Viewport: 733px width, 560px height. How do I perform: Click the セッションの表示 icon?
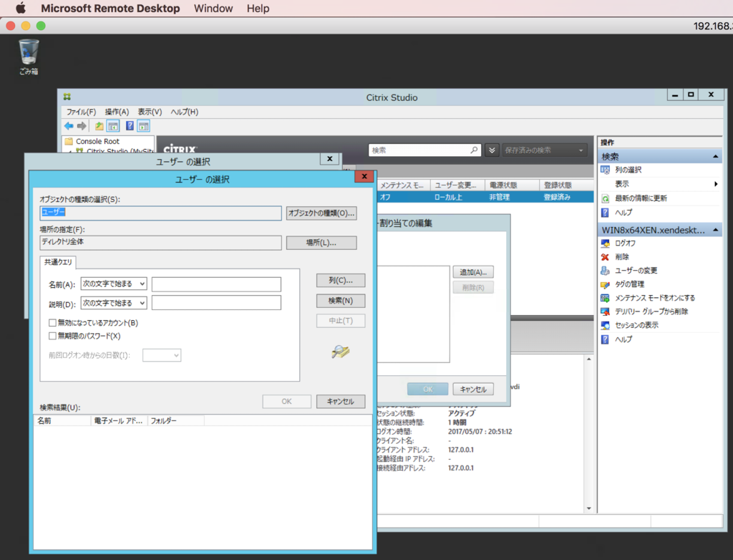(x=605, y=325)
